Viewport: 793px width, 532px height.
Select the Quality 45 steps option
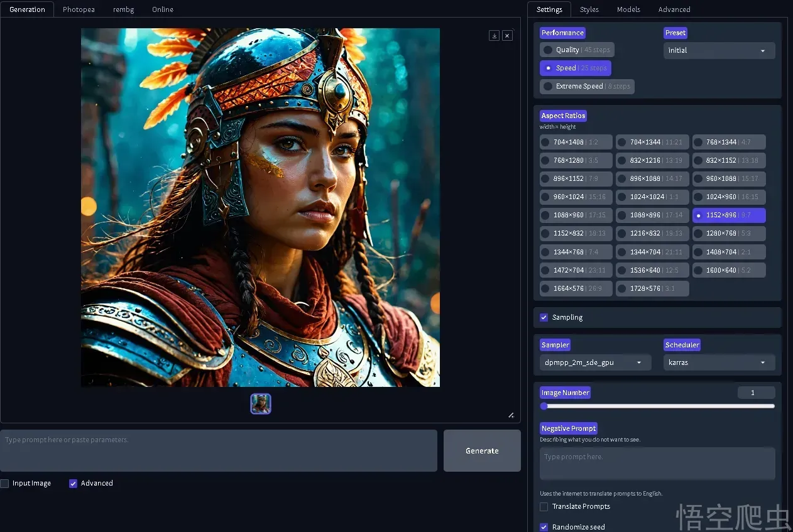point(577,50)
